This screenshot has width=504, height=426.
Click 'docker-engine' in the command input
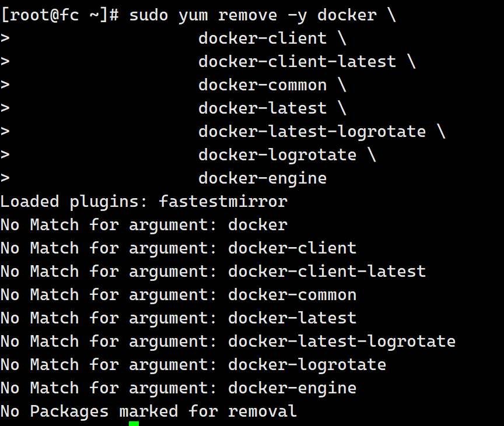[262, 178]
